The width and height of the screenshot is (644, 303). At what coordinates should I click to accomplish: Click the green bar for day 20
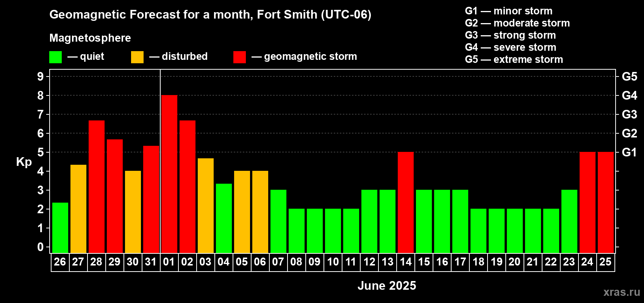pyautogui.click(x=515, y=231)
